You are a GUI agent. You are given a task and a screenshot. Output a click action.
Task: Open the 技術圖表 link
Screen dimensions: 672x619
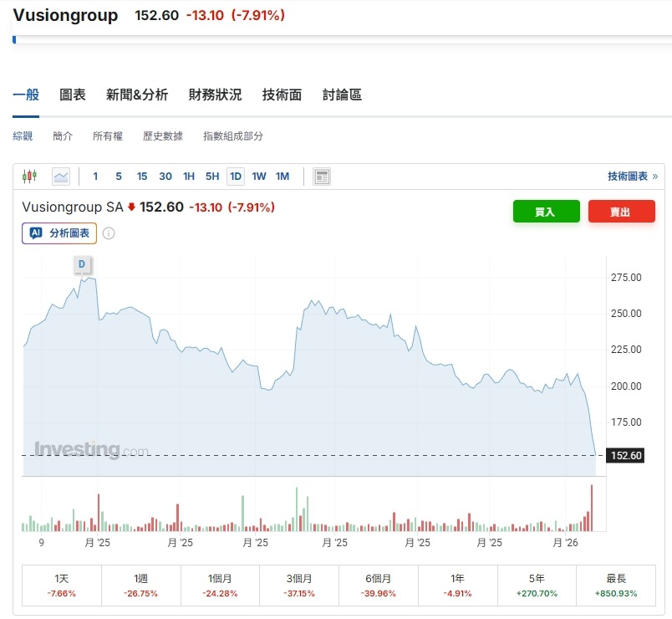[x=633, y=176]
